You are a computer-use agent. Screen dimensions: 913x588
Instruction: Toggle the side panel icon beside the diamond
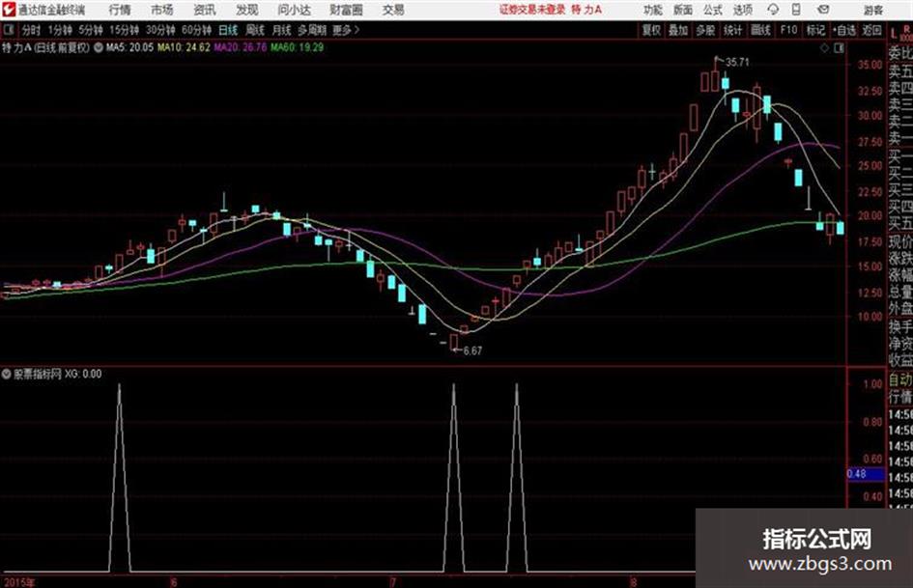(839, 48)
